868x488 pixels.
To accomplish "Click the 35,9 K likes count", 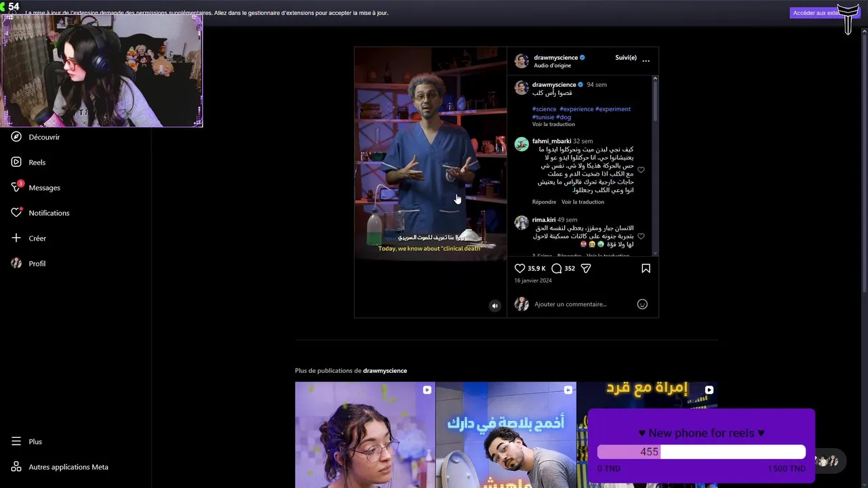I will [x=536, y=268].
